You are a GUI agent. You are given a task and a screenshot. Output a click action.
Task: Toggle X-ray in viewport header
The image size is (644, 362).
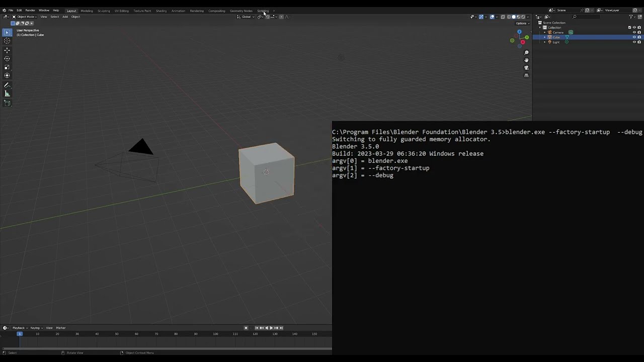point(503,17)
